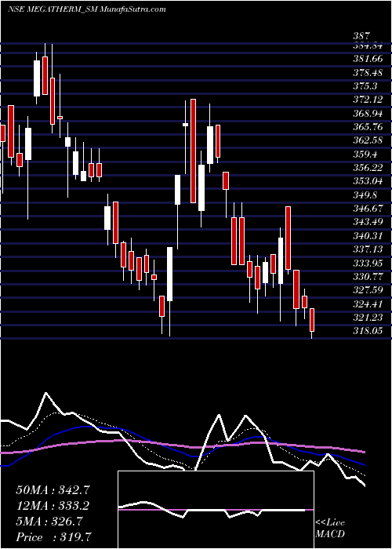Click the last red candlestick near 318.05
The image size is (392, 549).
pos(312,320)
